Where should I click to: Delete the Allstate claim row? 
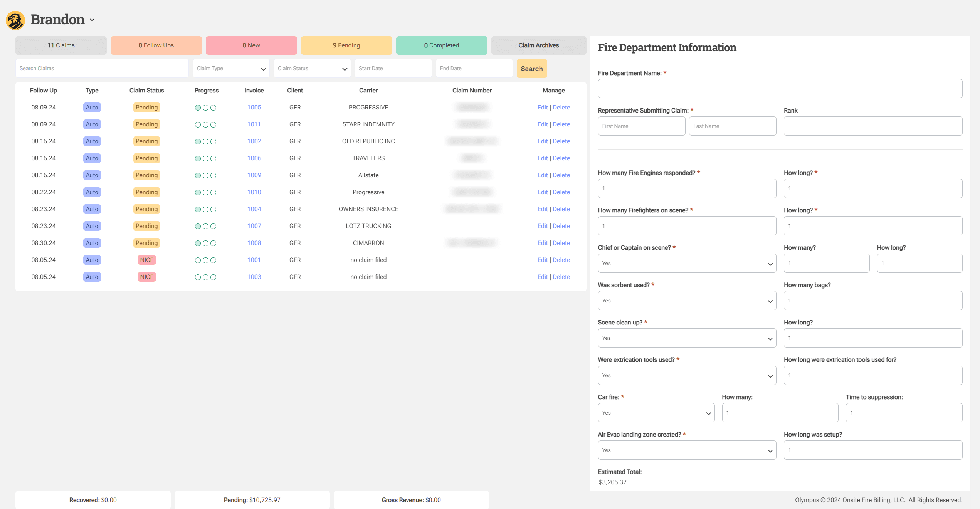click(561, 175)
